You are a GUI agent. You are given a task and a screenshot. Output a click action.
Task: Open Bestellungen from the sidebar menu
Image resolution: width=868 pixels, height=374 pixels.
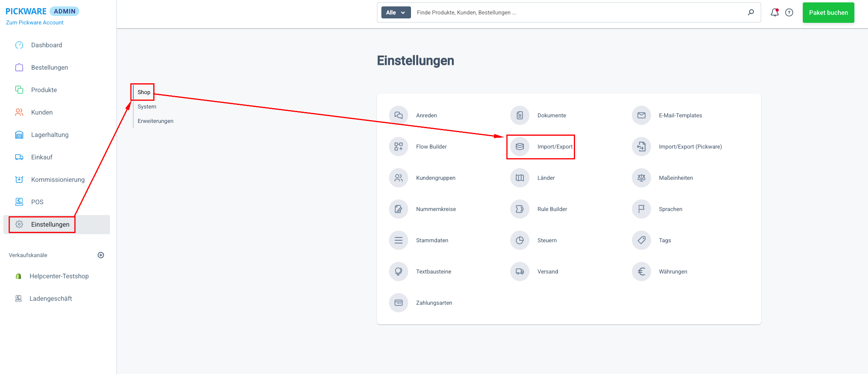click(x=49, y=67)
